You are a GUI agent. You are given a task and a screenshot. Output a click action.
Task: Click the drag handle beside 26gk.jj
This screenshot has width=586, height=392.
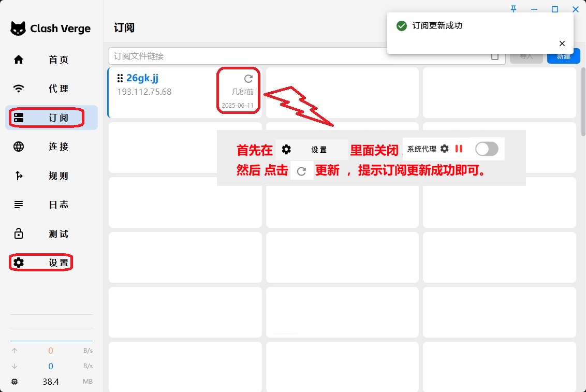(x=120, y=78)
